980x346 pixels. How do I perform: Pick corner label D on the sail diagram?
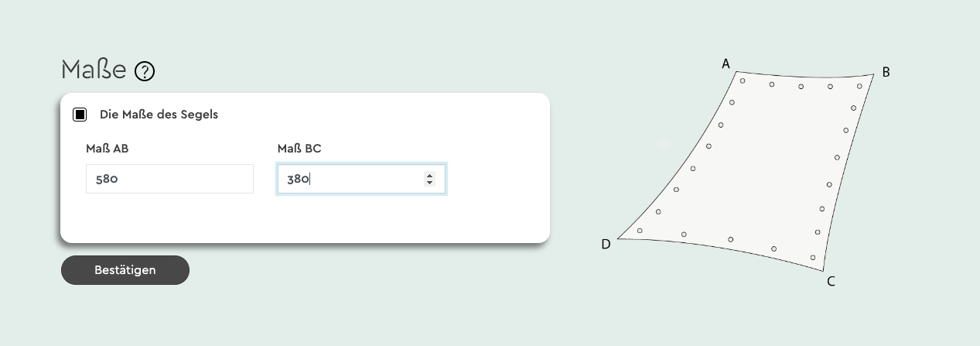606,245
